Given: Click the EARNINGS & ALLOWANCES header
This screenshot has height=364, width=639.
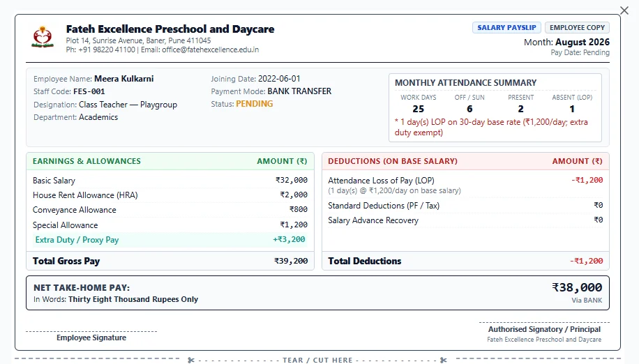Looking at the screenshot, I should [x=87, y=161].
